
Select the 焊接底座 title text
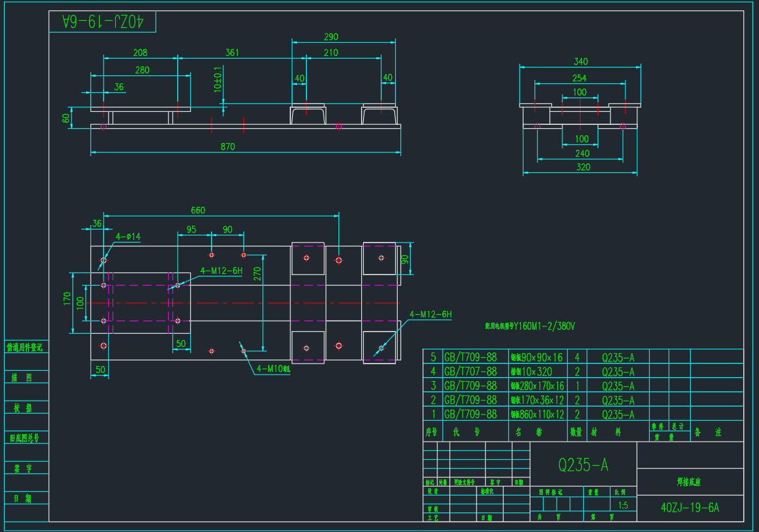[x=689, y=483]
